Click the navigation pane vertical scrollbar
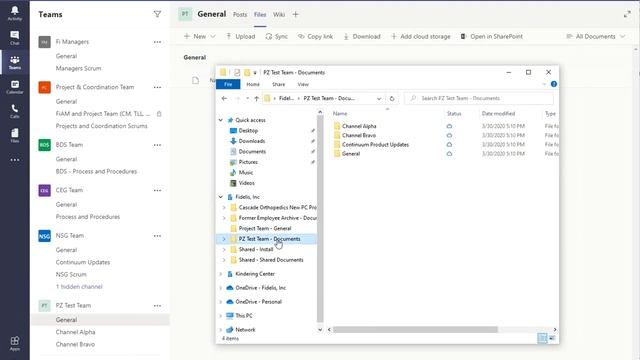The width and height of the screenshot is (640, 360). 320,219
